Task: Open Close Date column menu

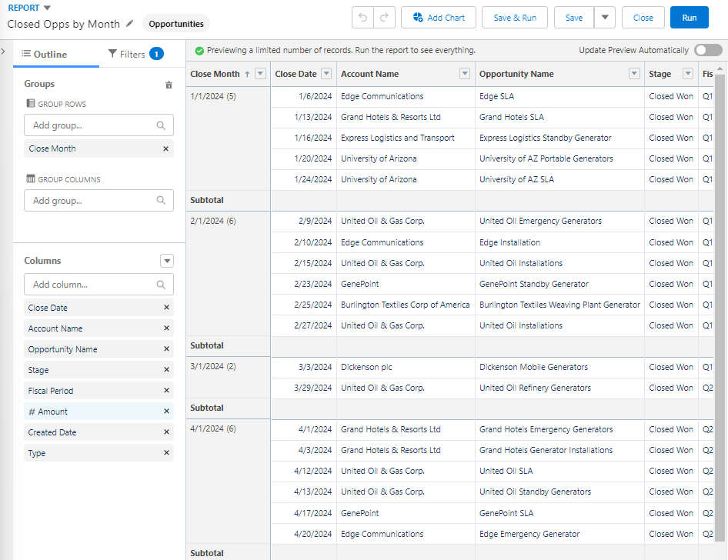Action: pos(326,74)
